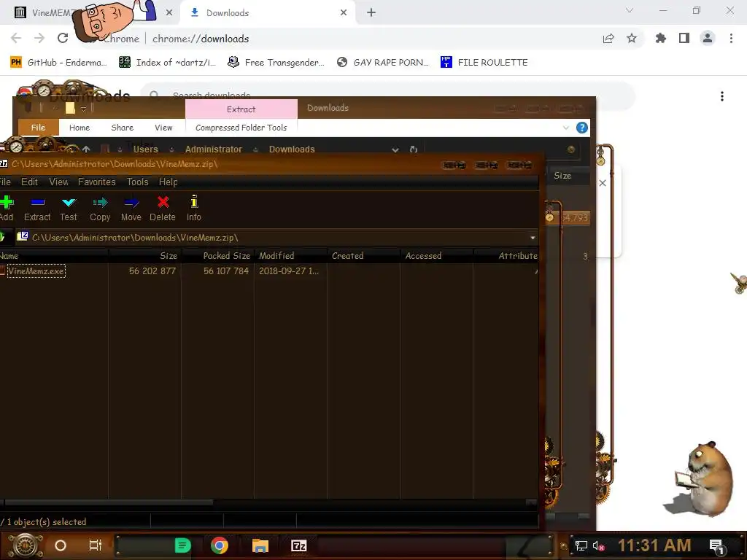The height and width of the screenshot is (560, 747).
Task: Click the red Delete tool in 7-Zip
Action: tap(163, 208)
